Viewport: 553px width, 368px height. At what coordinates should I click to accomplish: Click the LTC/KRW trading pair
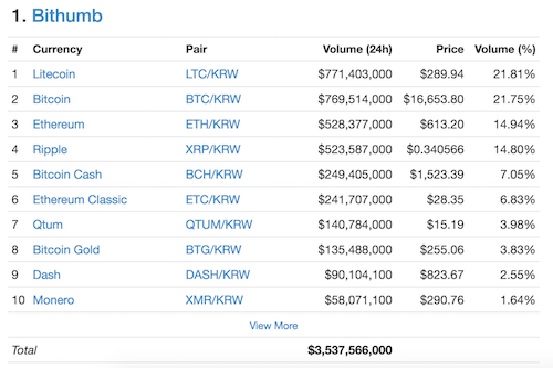coord(212,74)
